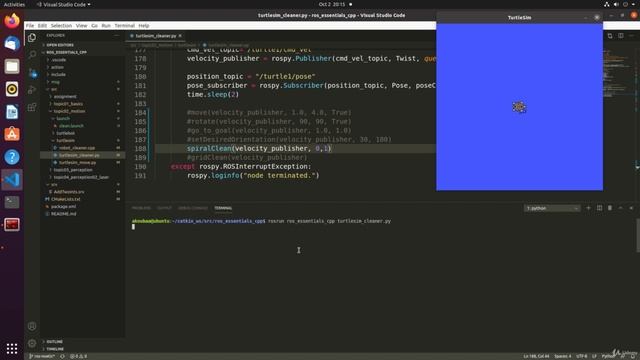640x360 pixels.
Task: Open Rhythmbox from the dock
Action: pos(12,89)
